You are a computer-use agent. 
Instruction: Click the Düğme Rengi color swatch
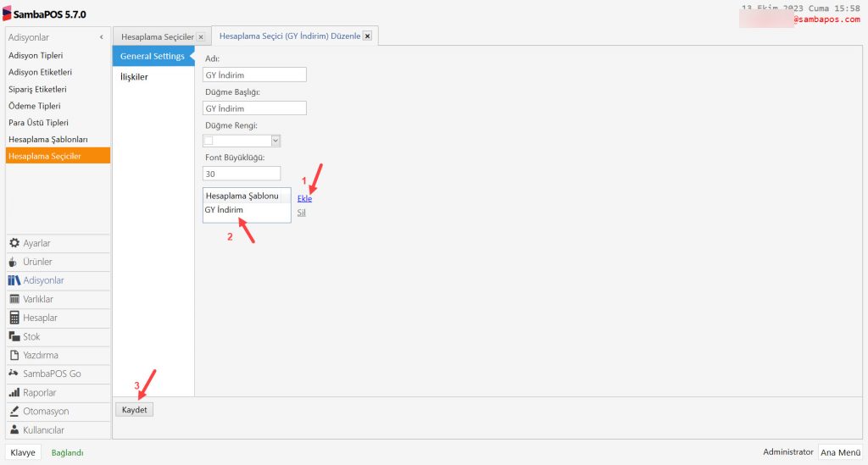click(x=209, y=141)
